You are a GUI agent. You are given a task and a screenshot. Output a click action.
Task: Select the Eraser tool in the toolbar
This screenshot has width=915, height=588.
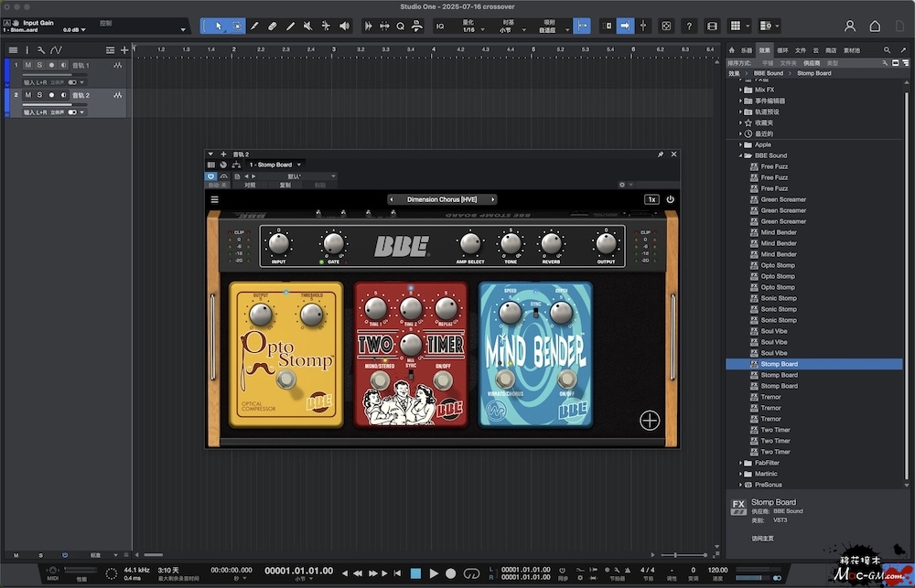point(272,27)
